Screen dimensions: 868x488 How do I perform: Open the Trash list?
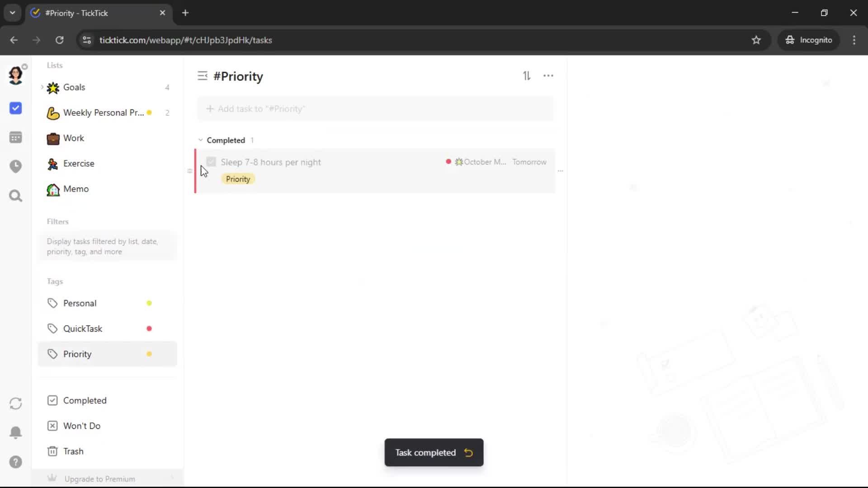click(73, 451)
